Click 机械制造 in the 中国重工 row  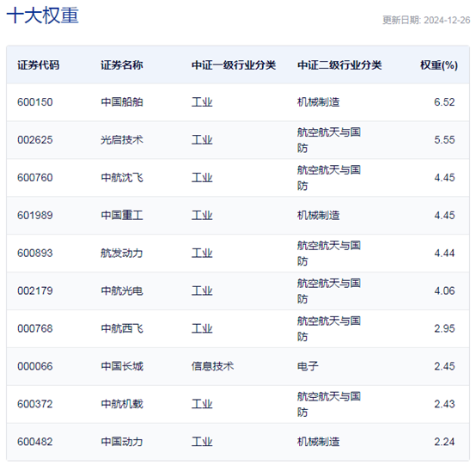[318, 216]
